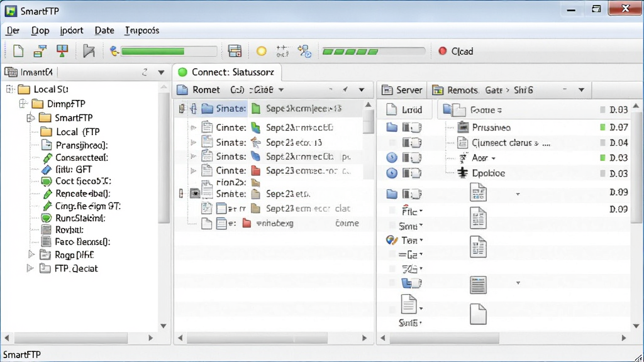Open the Trupoois menu

[x=142, y=30]
